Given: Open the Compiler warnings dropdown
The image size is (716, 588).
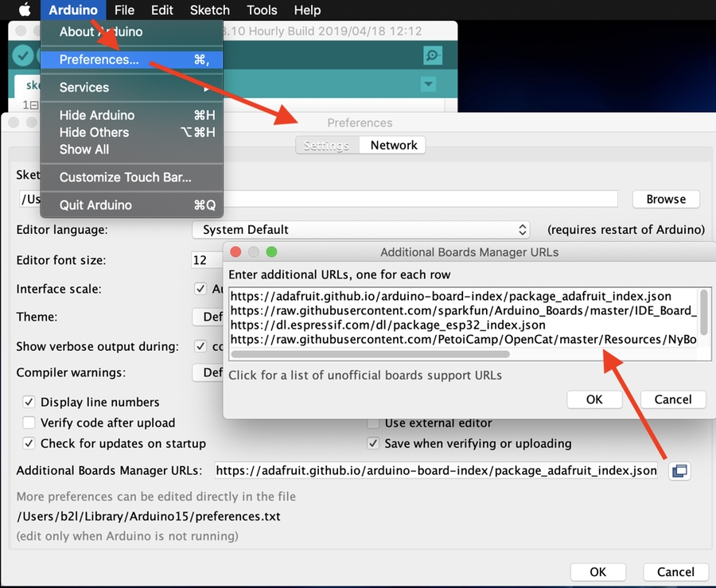Looking at the screenshot, I should (208, 373).
